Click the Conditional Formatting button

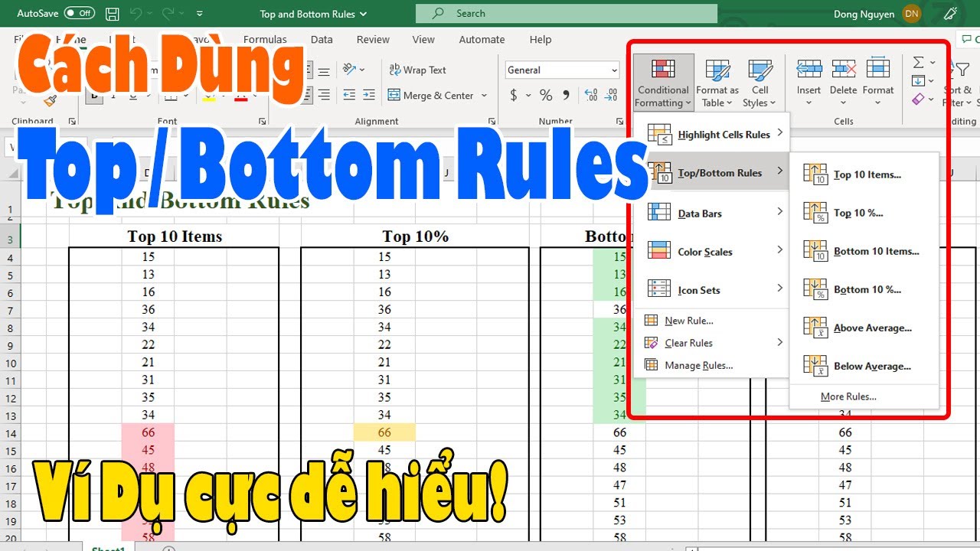point(663,83)
